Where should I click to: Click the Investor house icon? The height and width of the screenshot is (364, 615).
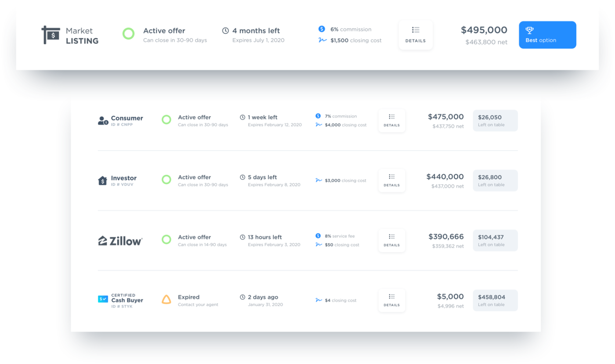click(102, 180)
